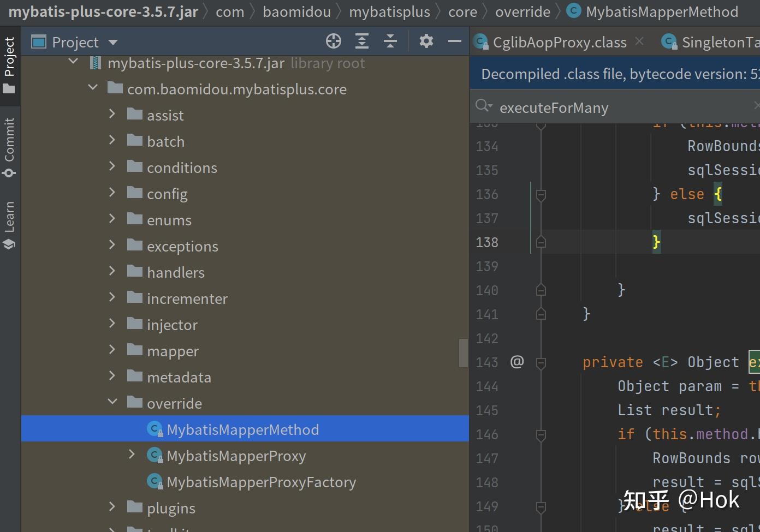Select Opened File with the crosshair icon
Image resolution: width=760 pixels, height=532 pixels.
click(x=333, y=41)
